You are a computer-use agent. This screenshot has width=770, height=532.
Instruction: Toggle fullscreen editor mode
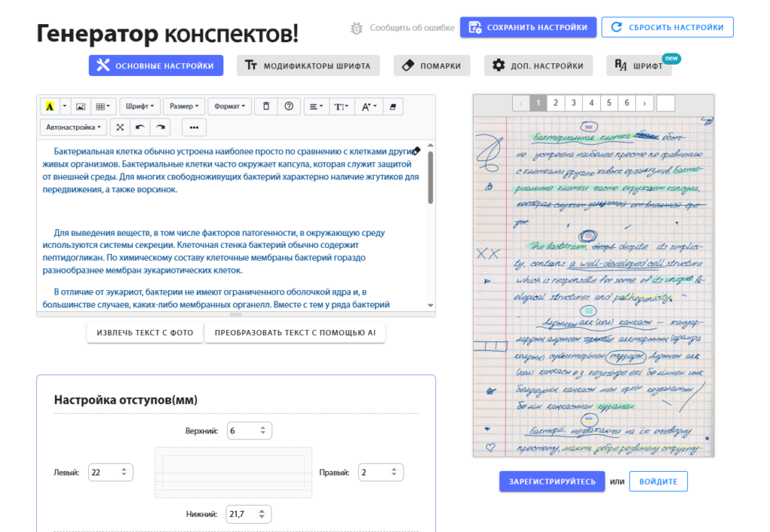tap(120, 128)
